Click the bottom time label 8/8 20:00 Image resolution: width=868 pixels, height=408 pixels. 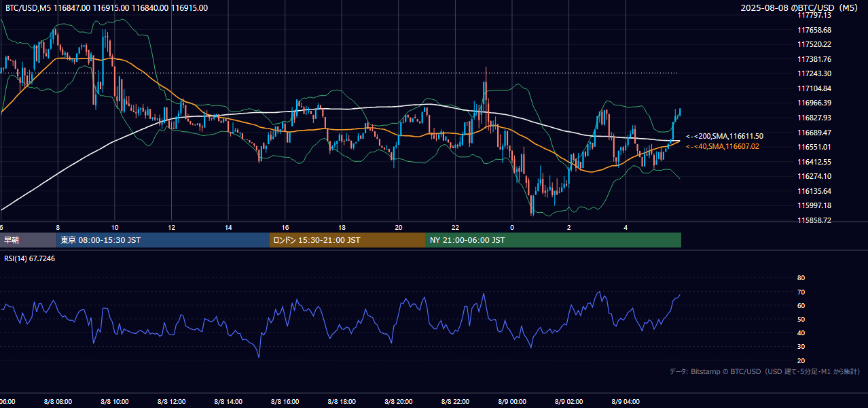tap(399, 402)
